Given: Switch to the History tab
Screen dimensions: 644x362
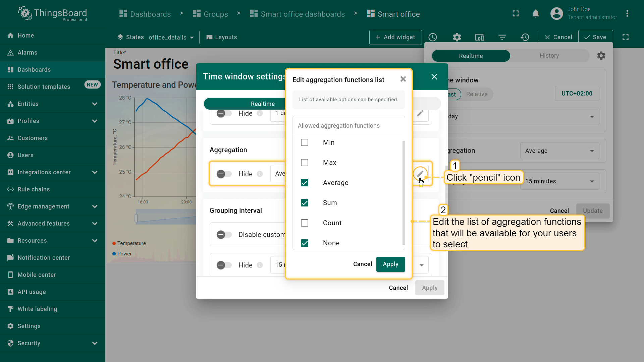Looking at the screenshot, I should click(549, 56).
